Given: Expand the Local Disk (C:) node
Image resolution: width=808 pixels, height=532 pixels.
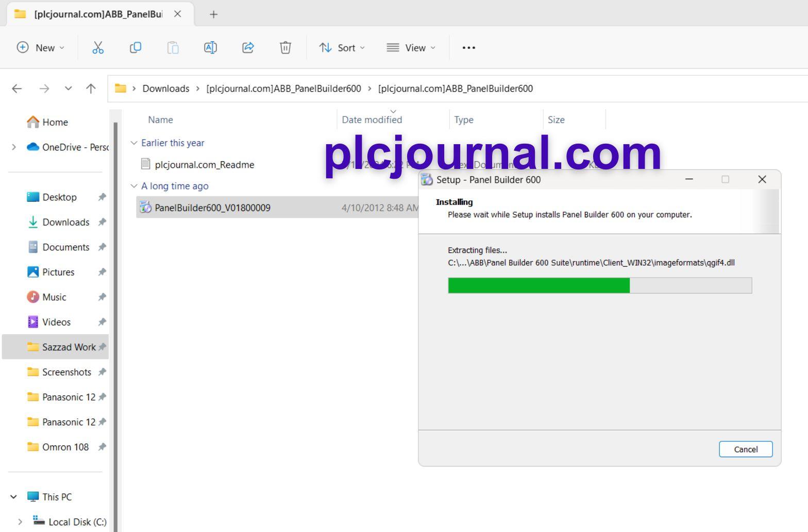Looking at the screenshot, I should pyautogui.click(x=20, y=522).
